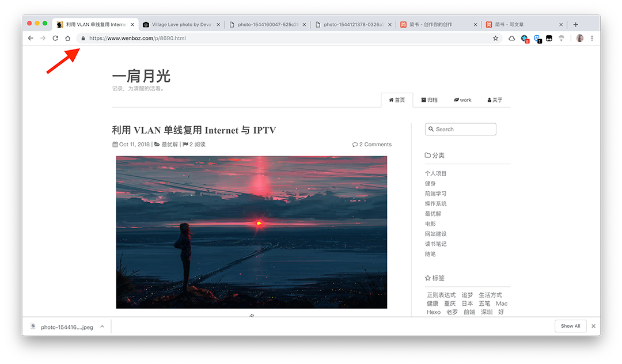Click the address bar URL
Image resolution: width=622 pixels, height=364 pixels.
tap(137, 38)
